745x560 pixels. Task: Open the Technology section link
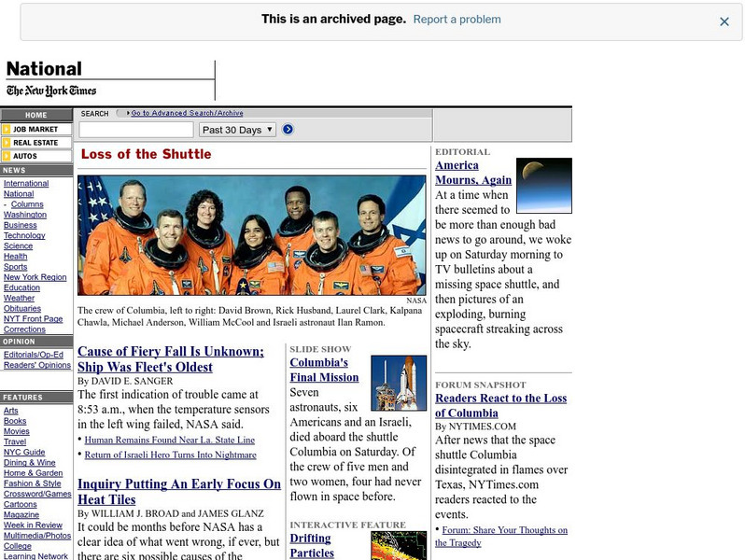24,235
